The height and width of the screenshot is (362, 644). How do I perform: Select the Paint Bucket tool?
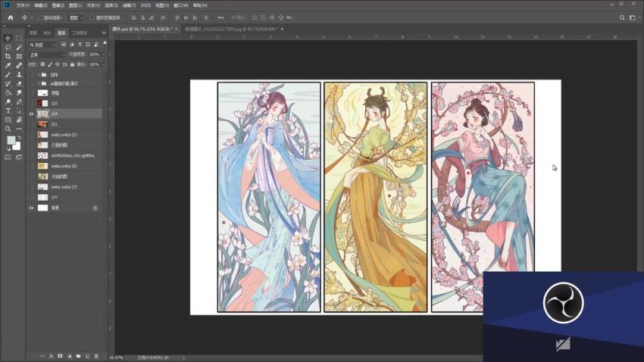point(8,92)
